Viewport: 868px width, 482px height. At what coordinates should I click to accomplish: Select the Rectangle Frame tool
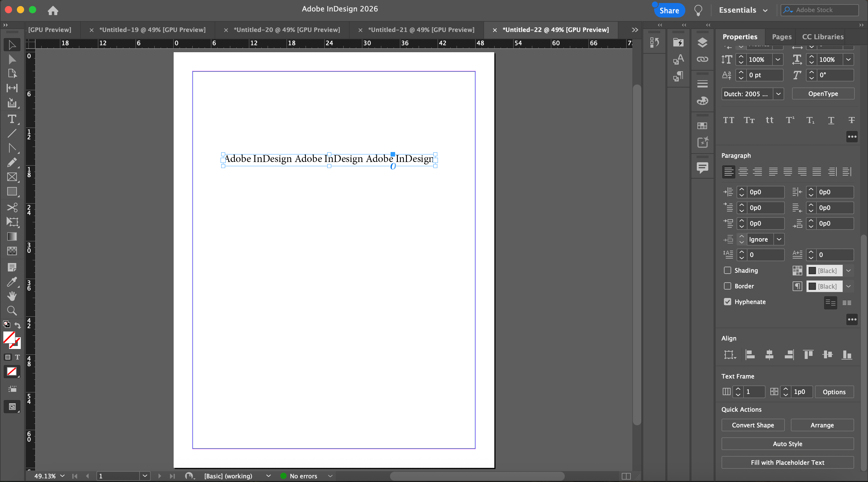pyautogui.click(x=12, y=177)
